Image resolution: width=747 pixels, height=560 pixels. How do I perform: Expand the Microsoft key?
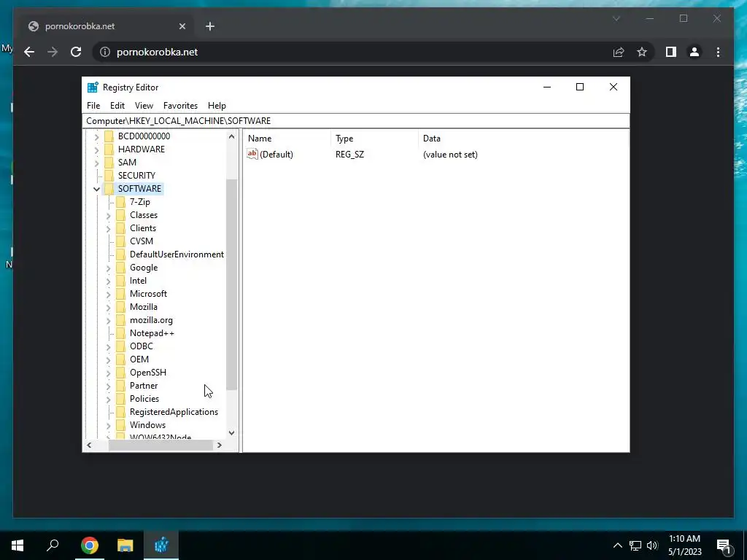[108, 295]
